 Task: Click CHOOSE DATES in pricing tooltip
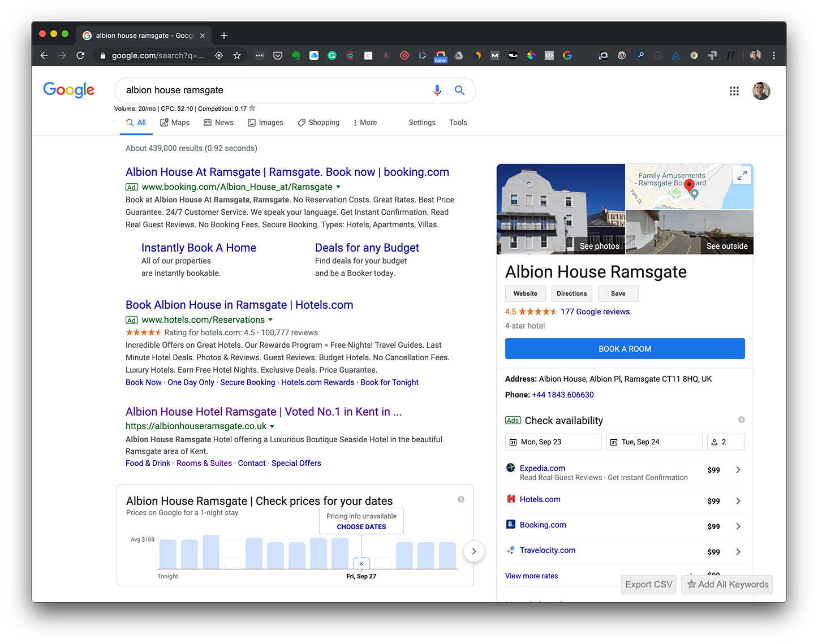click(361, 527)
